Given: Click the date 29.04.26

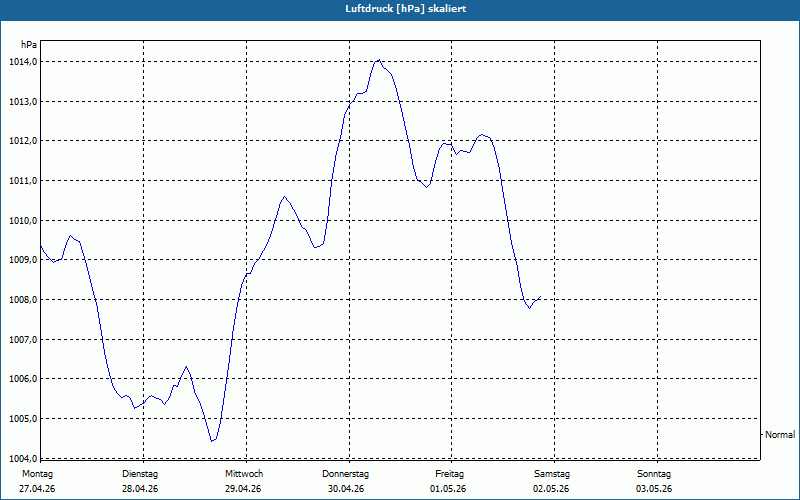Looking at the screenshot, I should click(243, 489).
